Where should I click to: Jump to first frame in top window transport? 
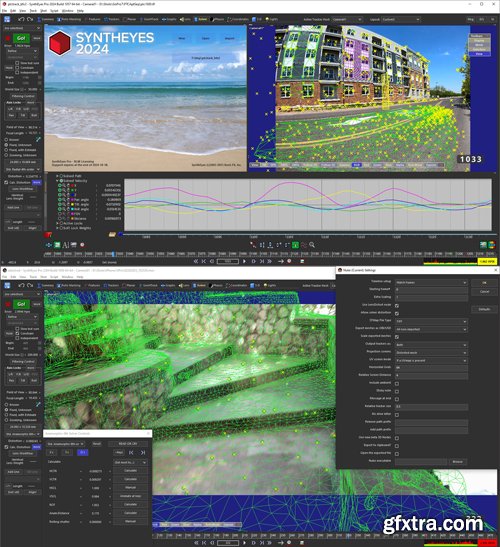[196, 261]
